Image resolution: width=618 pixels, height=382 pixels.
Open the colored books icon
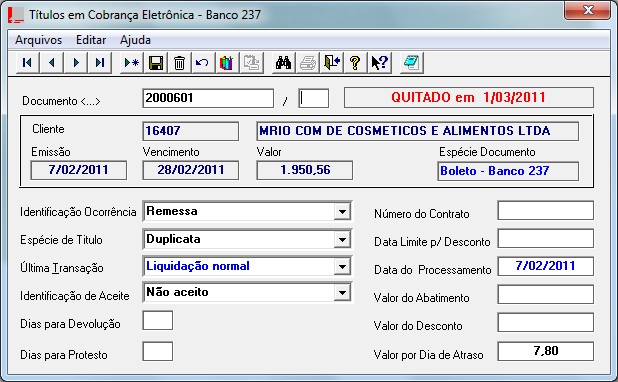(x=226, y=63)
